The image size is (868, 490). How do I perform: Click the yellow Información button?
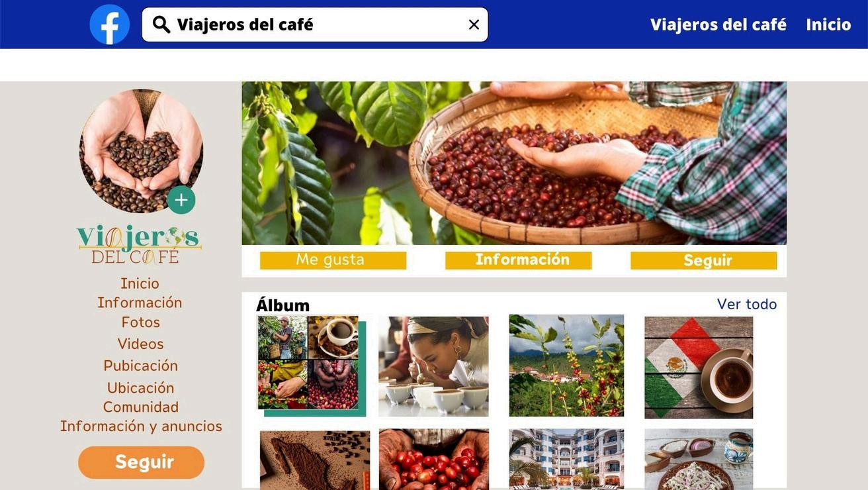coord(518,260)
